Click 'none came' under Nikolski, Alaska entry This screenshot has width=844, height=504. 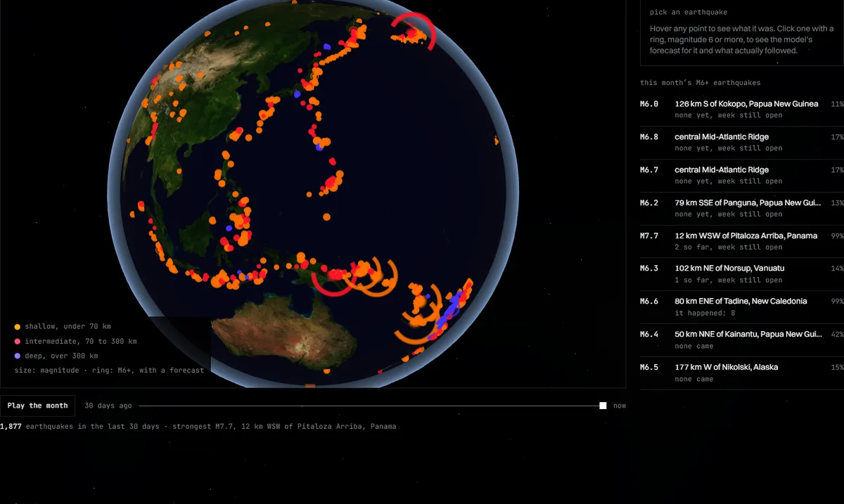pos(694,379)
